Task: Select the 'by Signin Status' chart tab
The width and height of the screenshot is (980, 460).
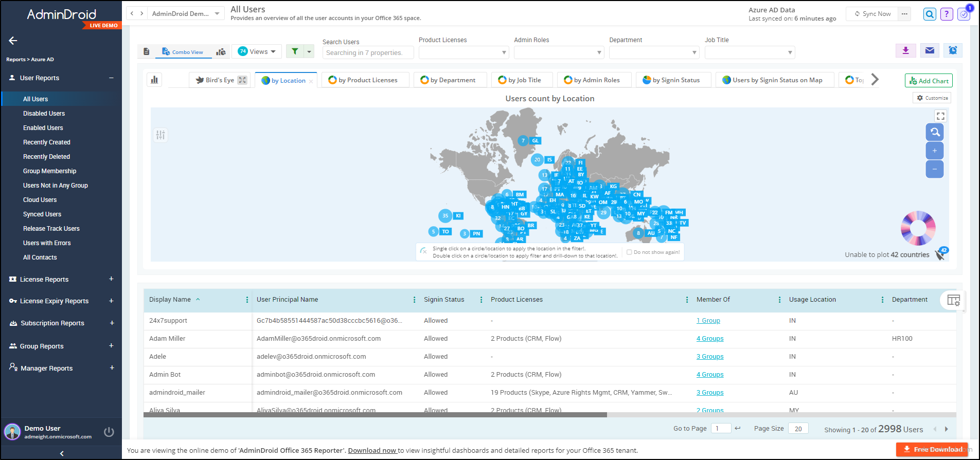Action: tap(673, 80)
